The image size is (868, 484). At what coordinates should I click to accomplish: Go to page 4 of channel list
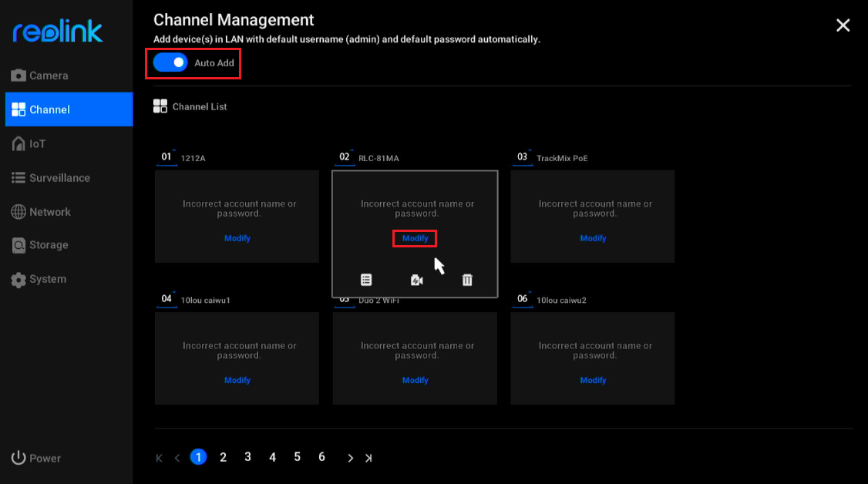pyautogui.click(x=272, y=458)
